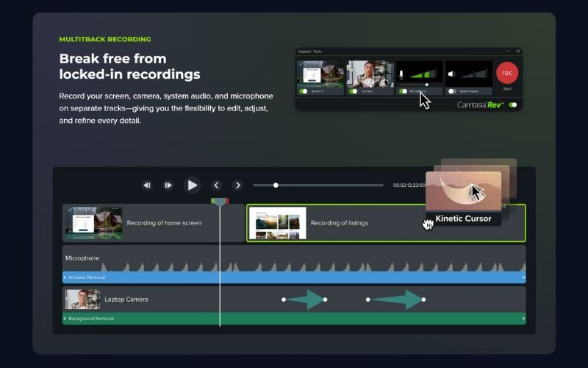This screenshot has height=368, width=588.
Task: Turn off the Microphone toggle
Action: click(404, 91)
